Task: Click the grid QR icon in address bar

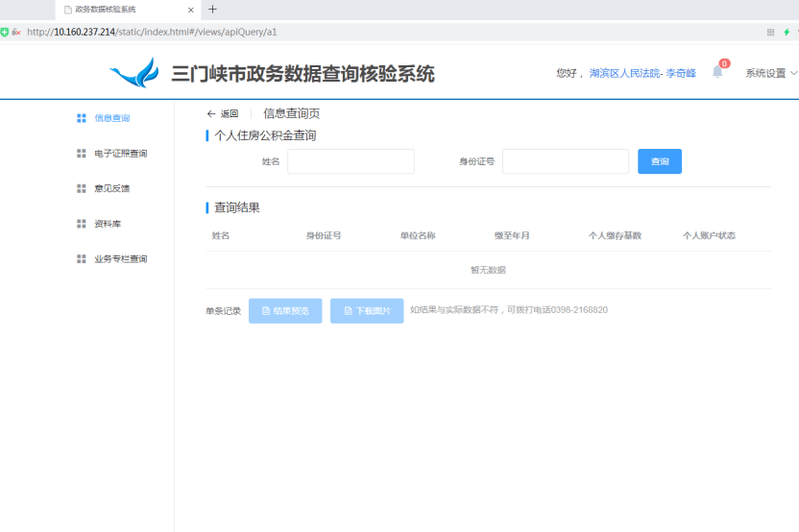Action: click(770, 32)
